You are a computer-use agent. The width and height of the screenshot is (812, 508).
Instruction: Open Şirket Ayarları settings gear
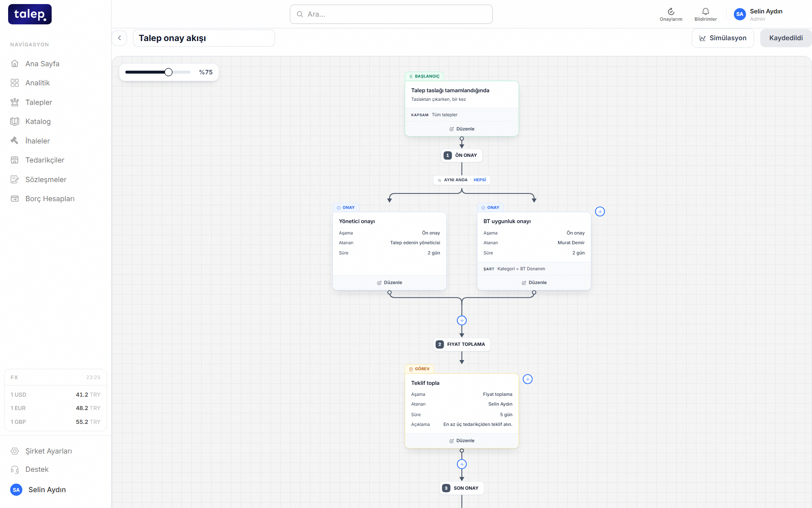tap(15, 451)
